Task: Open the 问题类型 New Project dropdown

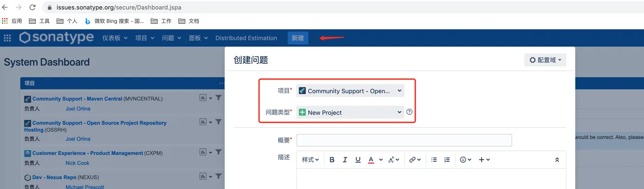Action: point(350,112)
